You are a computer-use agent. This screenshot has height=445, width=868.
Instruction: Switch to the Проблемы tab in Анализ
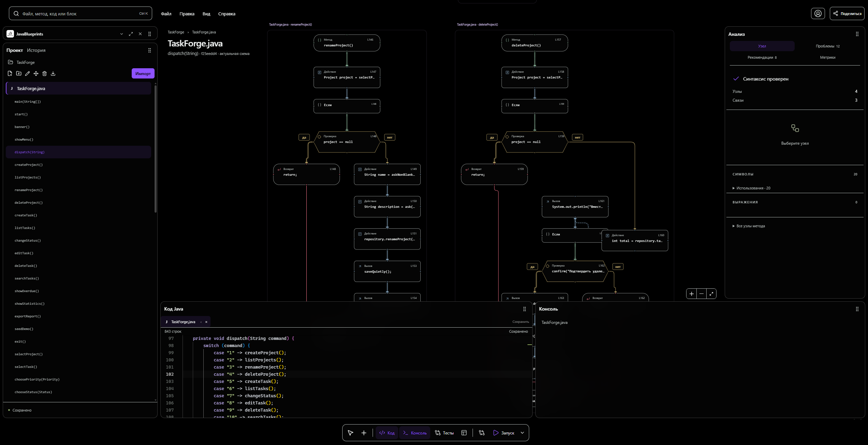pos(828,46)
